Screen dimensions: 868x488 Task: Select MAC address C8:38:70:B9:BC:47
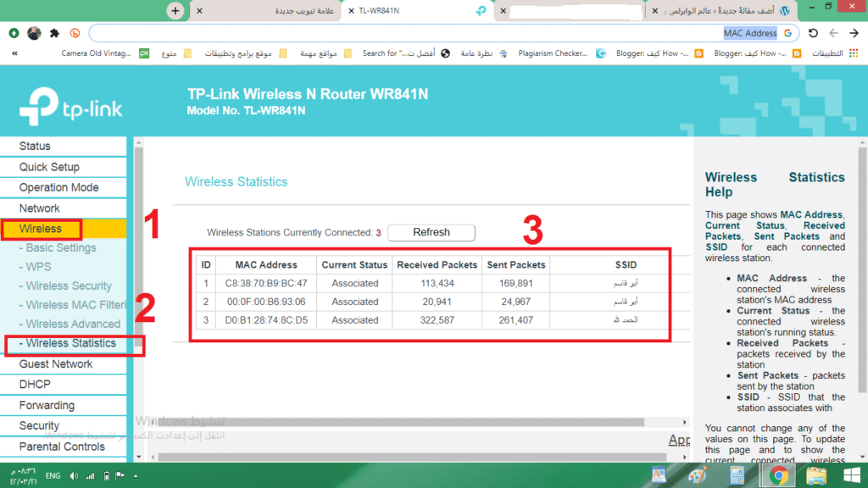[x=266, y=283]
